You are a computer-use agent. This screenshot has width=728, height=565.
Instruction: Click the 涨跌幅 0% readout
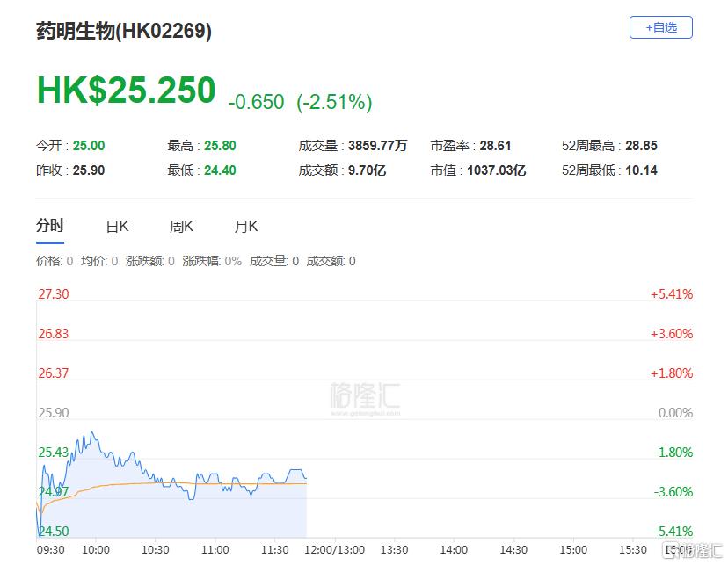pyautogui.click(x=212, y=261)
